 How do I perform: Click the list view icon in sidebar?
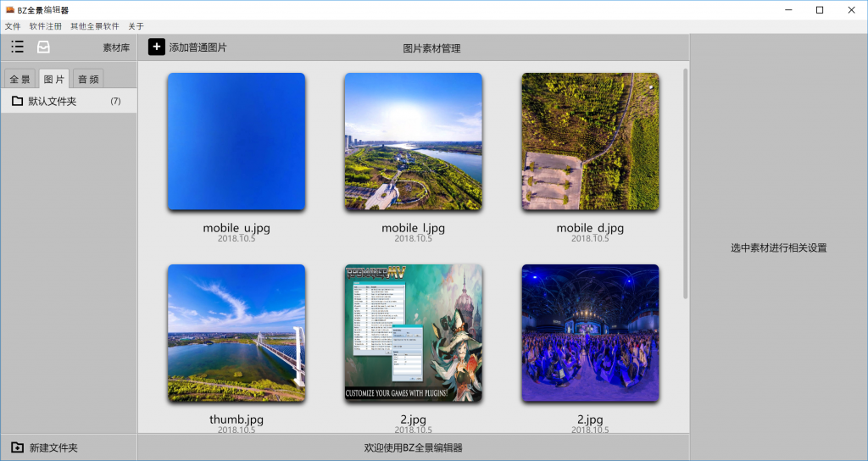coord(17,47)
